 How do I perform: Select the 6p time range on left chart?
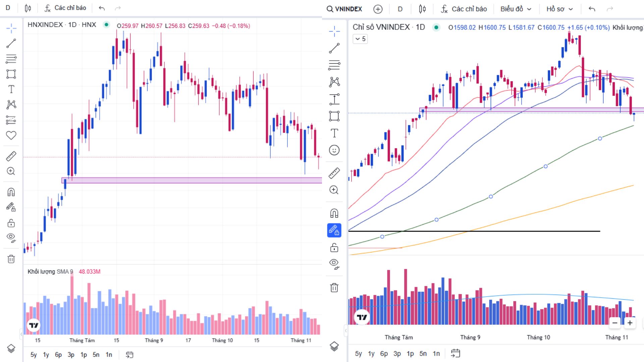[x=58, y=355]
